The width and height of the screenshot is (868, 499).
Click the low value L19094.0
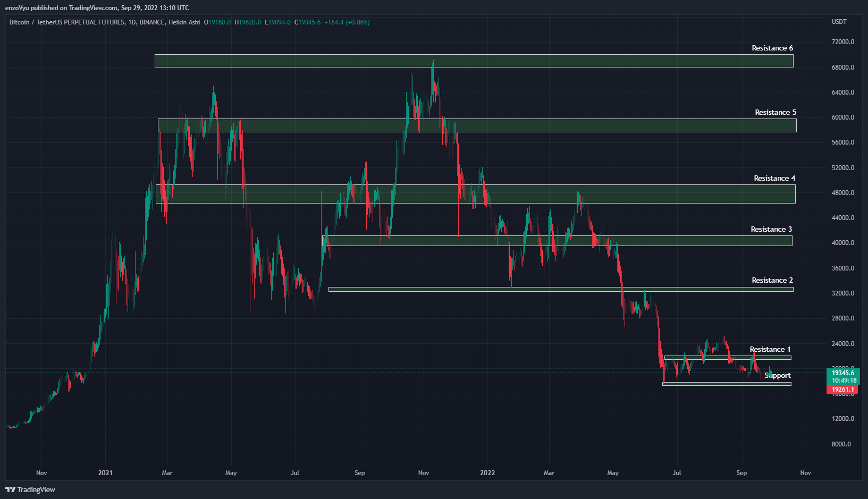278,22
